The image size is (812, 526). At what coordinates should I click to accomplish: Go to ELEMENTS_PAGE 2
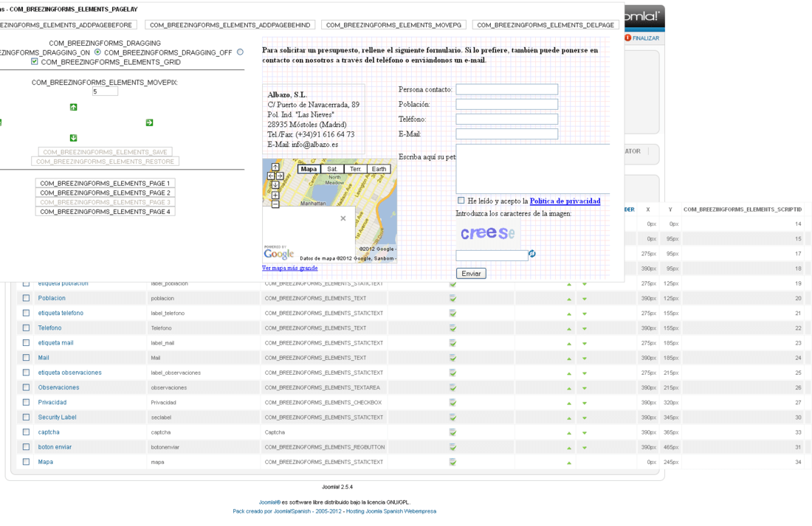click(x=105, y=193)
